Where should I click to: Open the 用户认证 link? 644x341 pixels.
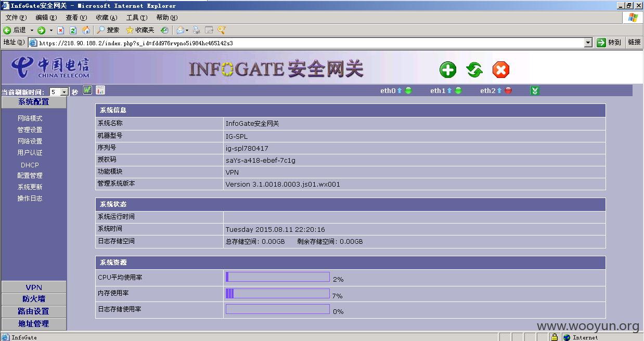click(30, 153)
